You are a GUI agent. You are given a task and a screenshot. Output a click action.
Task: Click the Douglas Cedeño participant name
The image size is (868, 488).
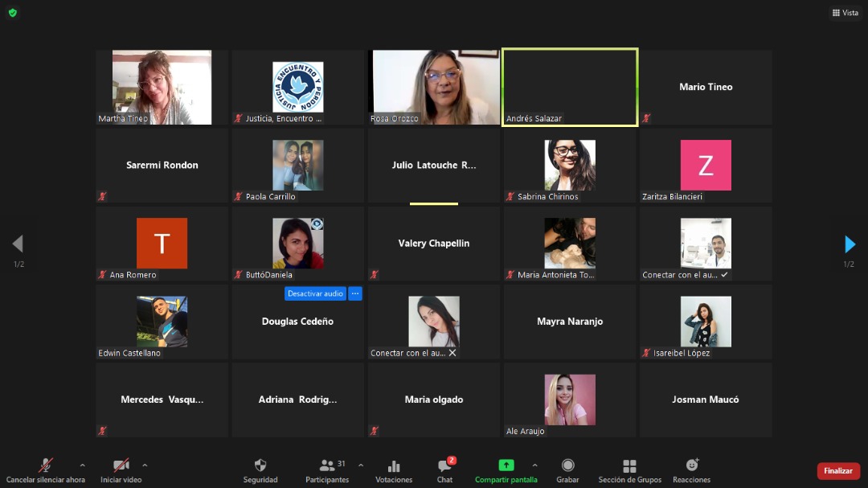click(x=298, y=322)
